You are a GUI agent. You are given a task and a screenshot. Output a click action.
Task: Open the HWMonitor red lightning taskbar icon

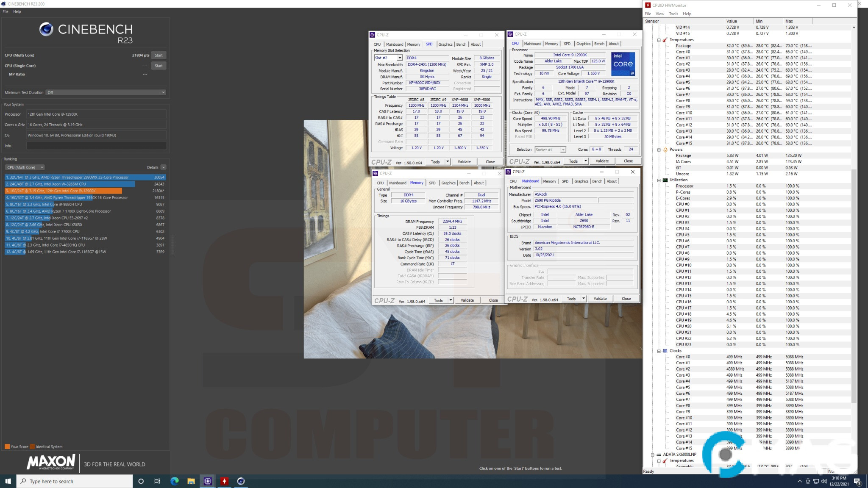point(224,481)
